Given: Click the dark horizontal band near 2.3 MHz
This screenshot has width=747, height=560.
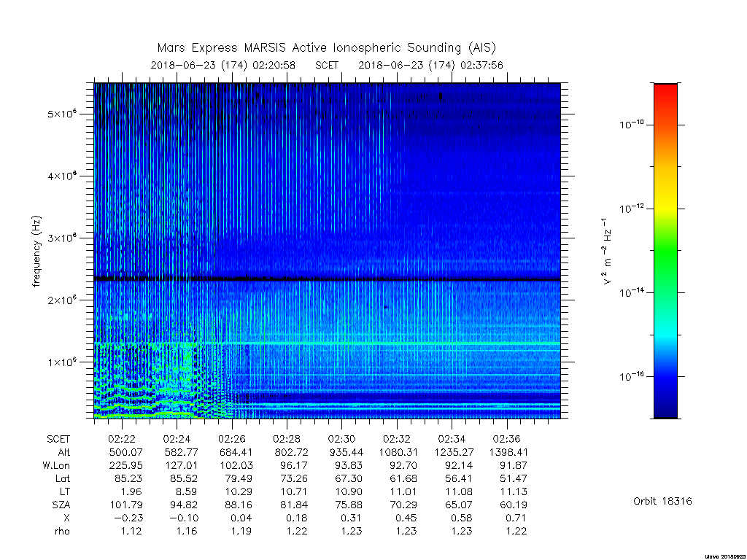Looking at the screenshot, I should tap(328, 279).
